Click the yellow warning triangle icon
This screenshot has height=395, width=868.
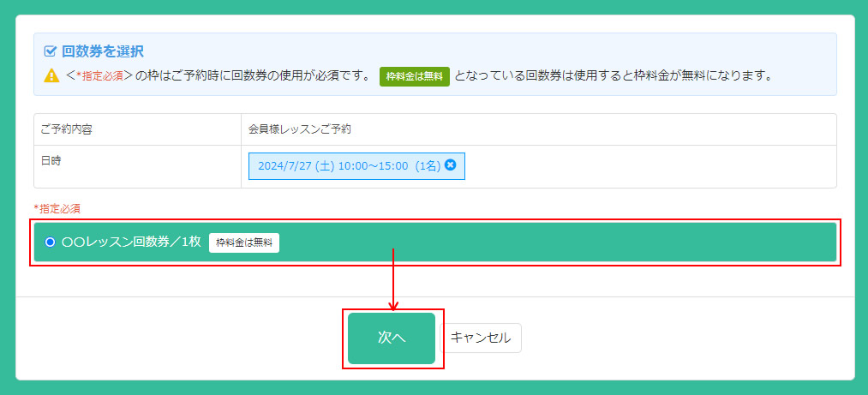[x=51, y=76]
